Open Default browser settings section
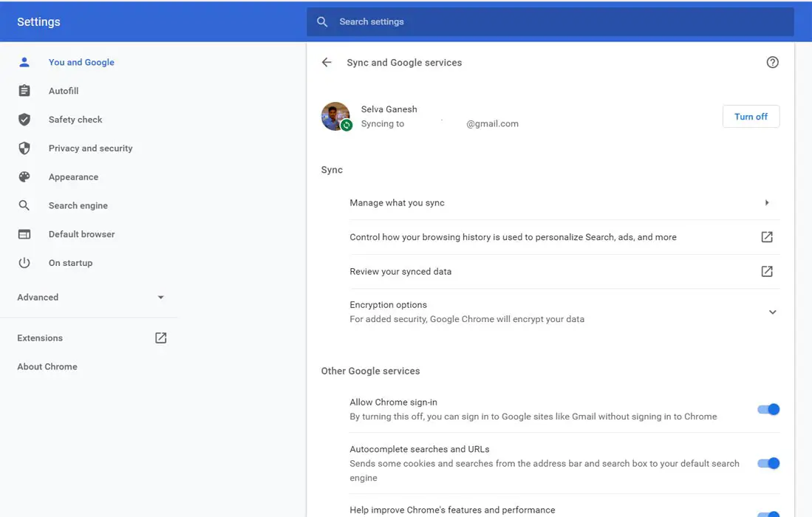812x517 pixels. (x=82, y=234)
